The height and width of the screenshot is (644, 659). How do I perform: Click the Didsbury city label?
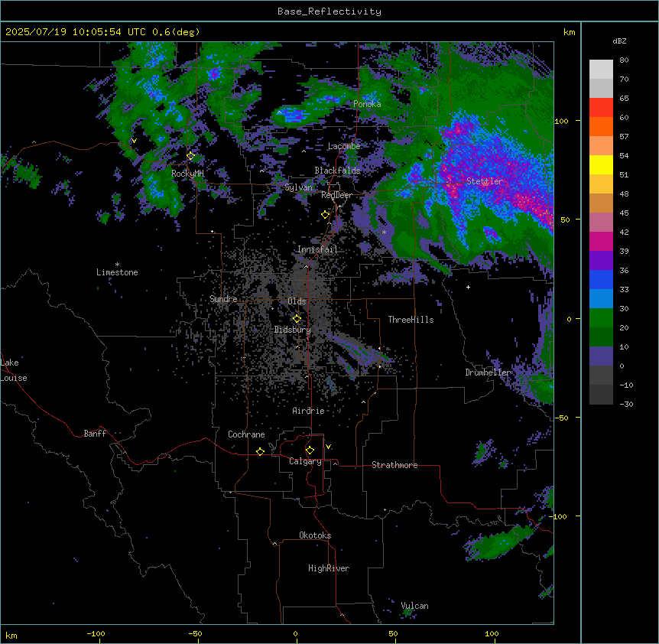coord(293,330)
